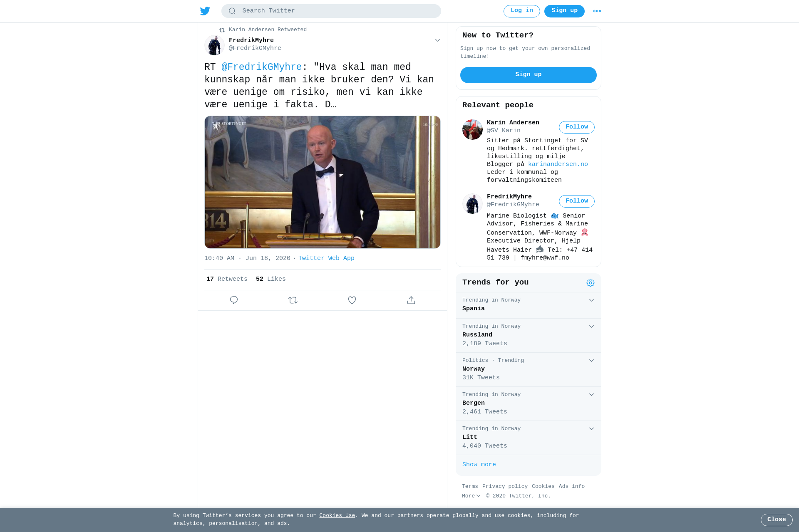799x532 pixels.
Task: Open the three-dot more menu in header
Action: (x=597, y=11)
